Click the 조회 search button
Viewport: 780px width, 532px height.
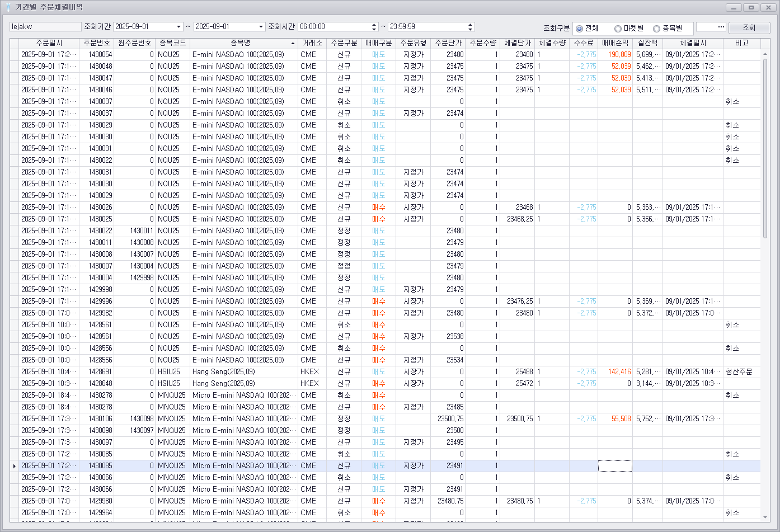click(x=749, y=27)
